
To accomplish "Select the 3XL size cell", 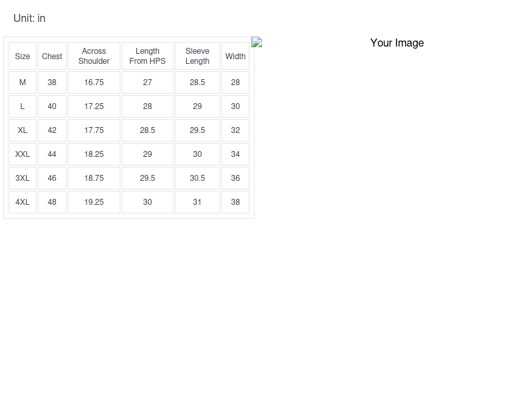I will click(x=23, y=178).
